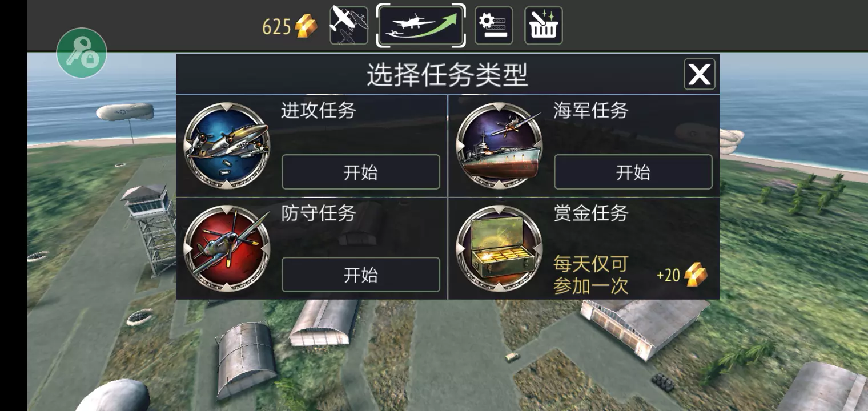Image resolution: width=868 pixels, height=411 pixels.
Task: Start the 进攻任务 with 开始 button
Action: (x=361, y=172)
